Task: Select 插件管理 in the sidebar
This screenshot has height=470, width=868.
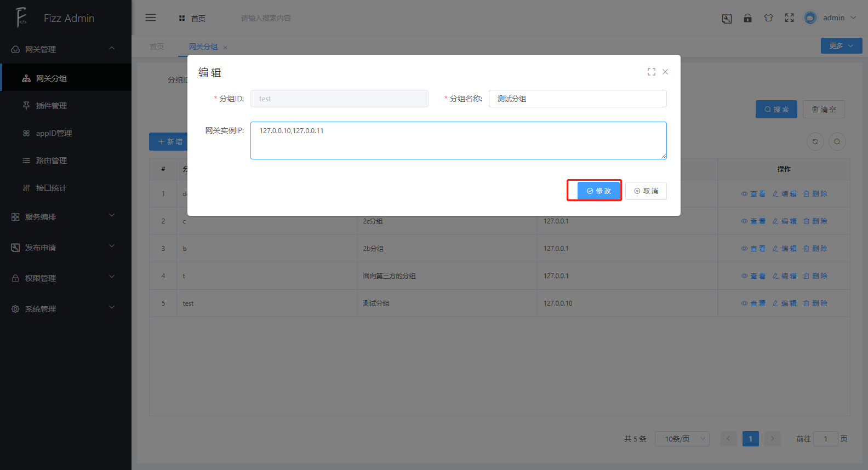Action: 52,106
